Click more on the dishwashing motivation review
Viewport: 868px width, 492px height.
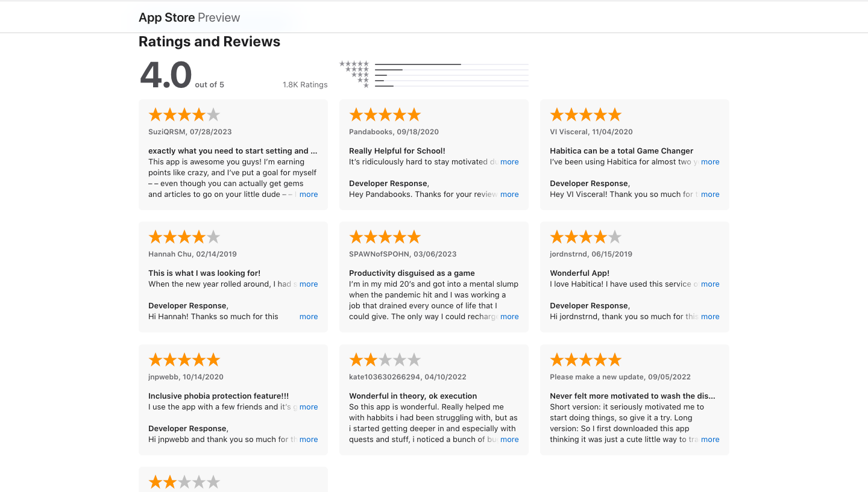710,439
